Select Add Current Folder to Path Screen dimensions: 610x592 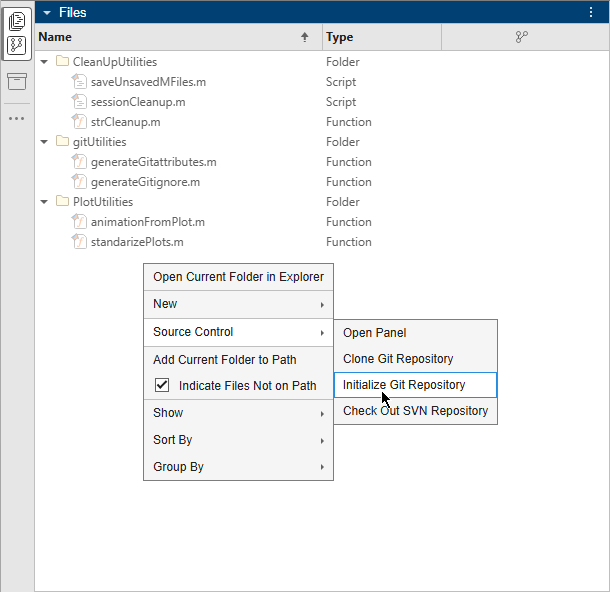click(x=238, y=360)
